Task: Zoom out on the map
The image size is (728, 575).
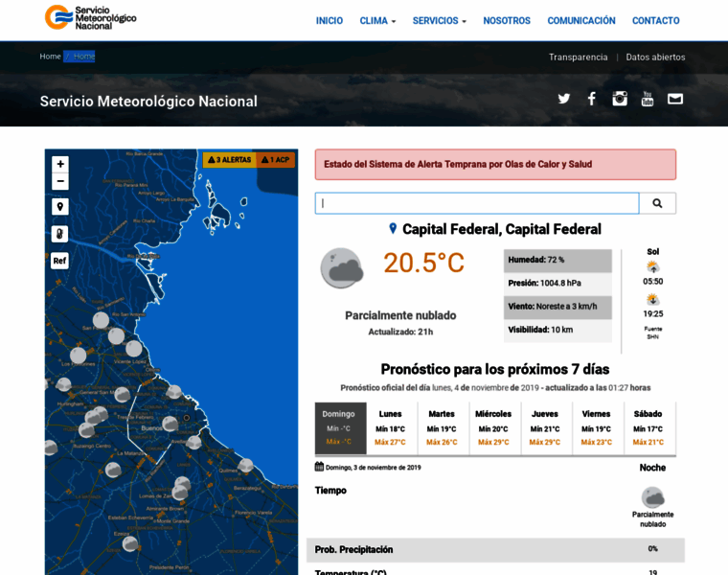Action: pos(60,181)
